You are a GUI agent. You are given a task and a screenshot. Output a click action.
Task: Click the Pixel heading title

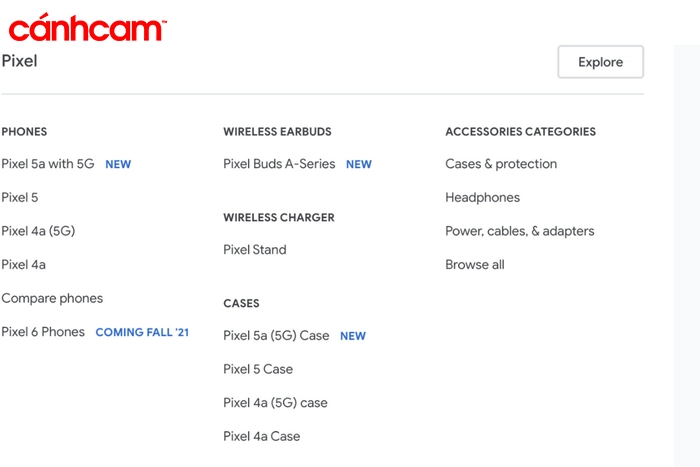(19, 61)
